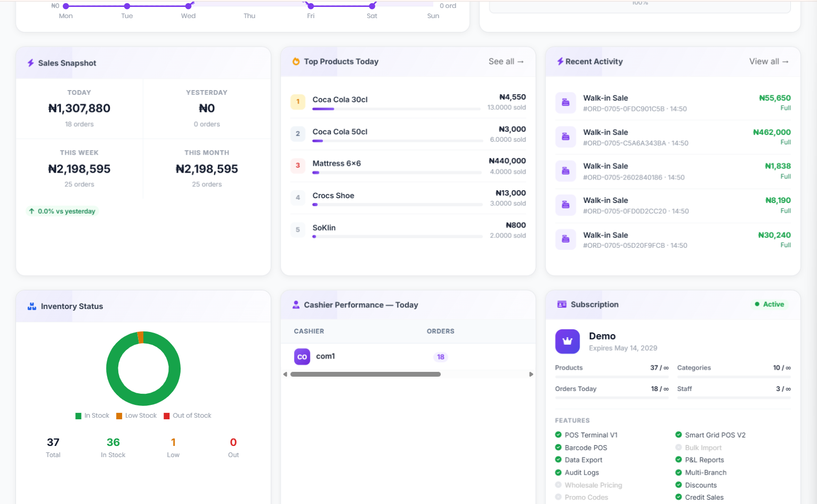Click the 0.0% vs yesterday badge
The width and height of the screenshot is (817, 504).
pyautogui.click(x=62, y=211)
